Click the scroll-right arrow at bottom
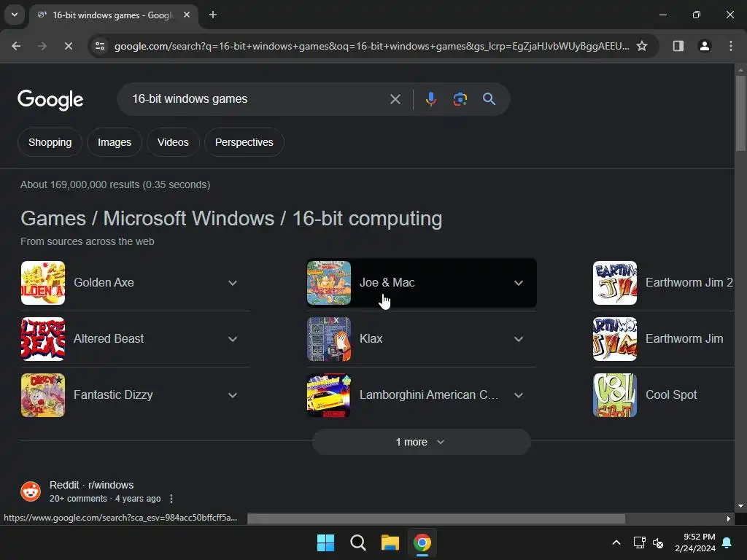Image resolution: width=747 pixels, height=560 pixels. coord(729,518)
